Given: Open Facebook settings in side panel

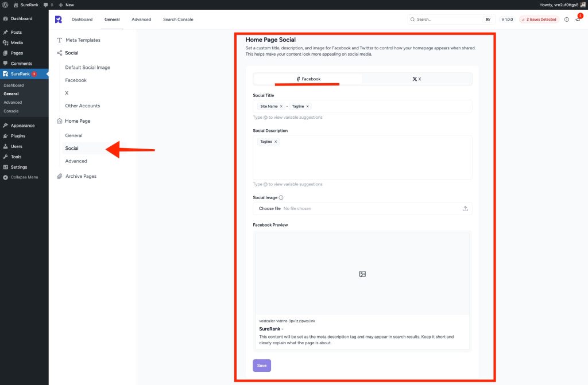Looking at the screenshot, I should [76, 80].
